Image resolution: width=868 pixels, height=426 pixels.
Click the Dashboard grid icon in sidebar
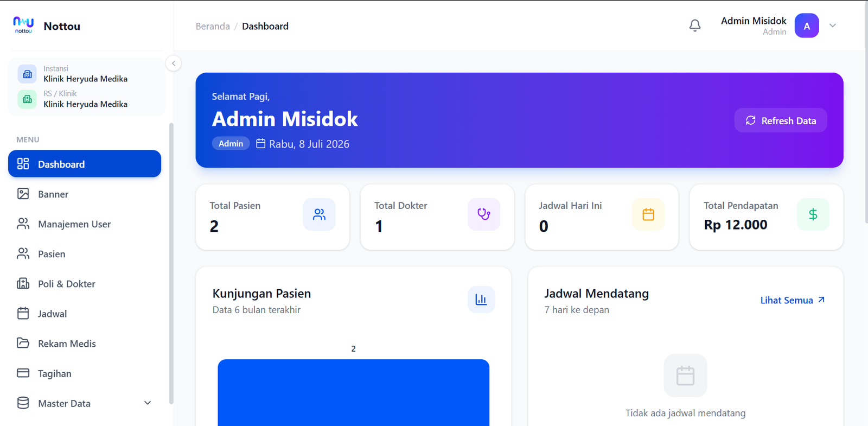click(23, 164)
